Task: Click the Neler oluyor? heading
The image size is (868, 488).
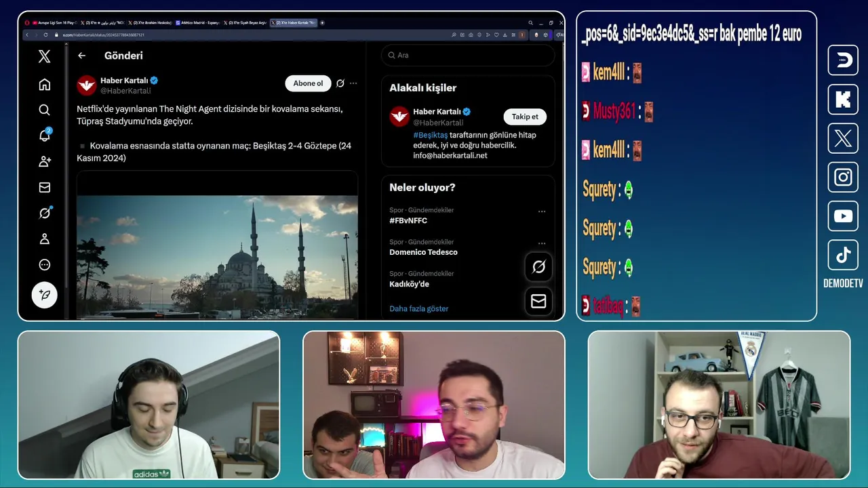Action: tap(422, 188)
